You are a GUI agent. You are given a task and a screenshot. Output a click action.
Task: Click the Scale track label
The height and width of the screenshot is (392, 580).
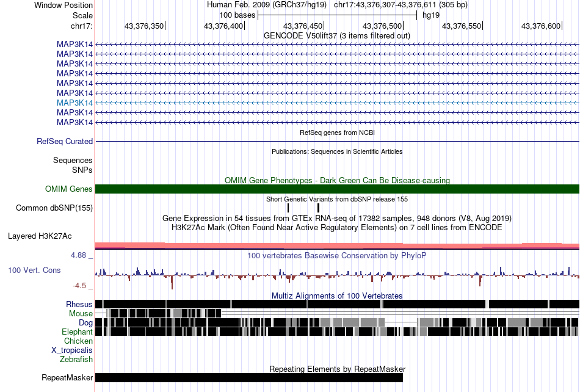(x=82, y=15)
